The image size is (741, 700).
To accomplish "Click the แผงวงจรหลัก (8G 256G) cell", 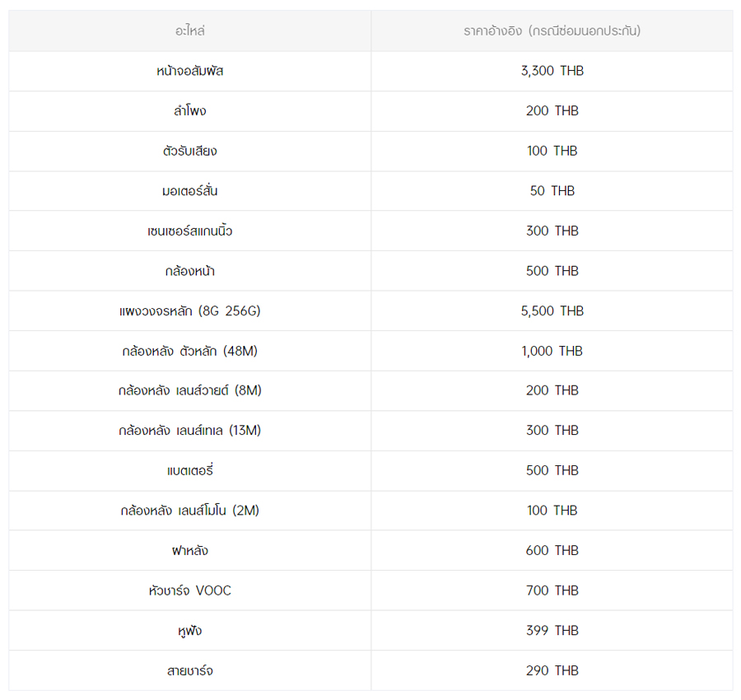I will [x=189, y=311].
